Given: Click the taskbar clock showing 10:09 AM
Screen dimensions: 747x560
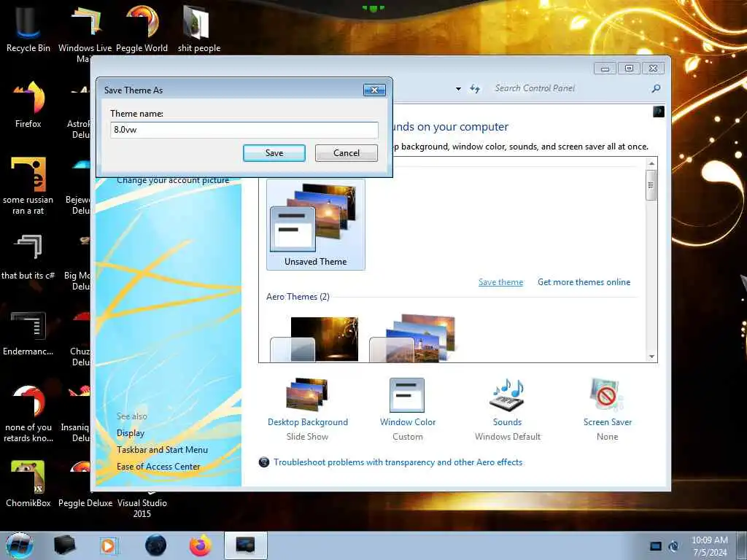Looking at the screenshot, I should (710, 545).
